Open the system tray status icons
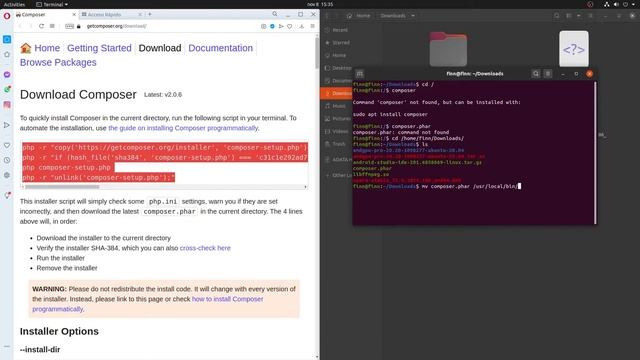 (620, 4)
